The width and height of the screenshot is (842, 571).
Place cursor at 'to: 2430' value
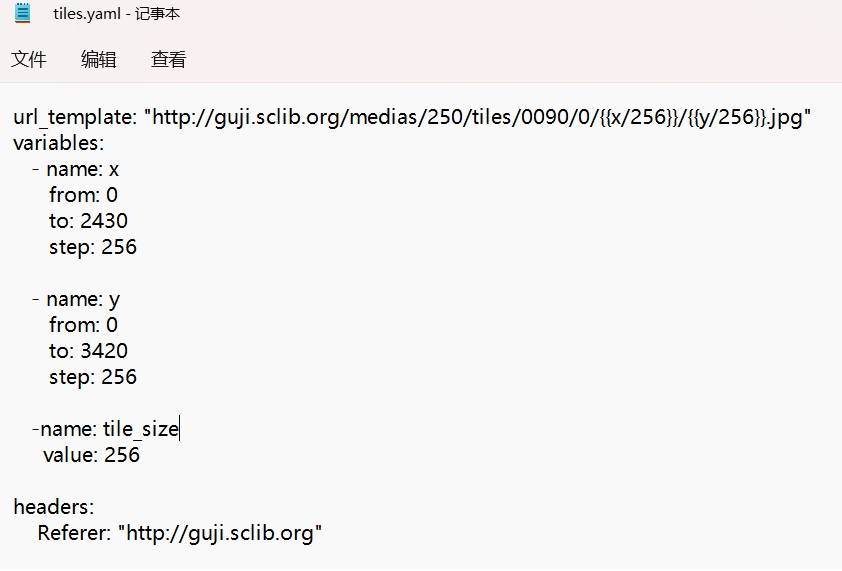point(104,221)
